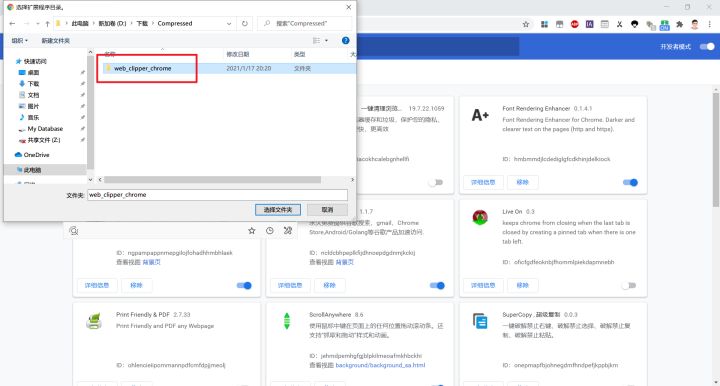Refresh the Compressed folder listing
Image resolution: width=720 pixels, height=386 pixels.
(245, 23)
